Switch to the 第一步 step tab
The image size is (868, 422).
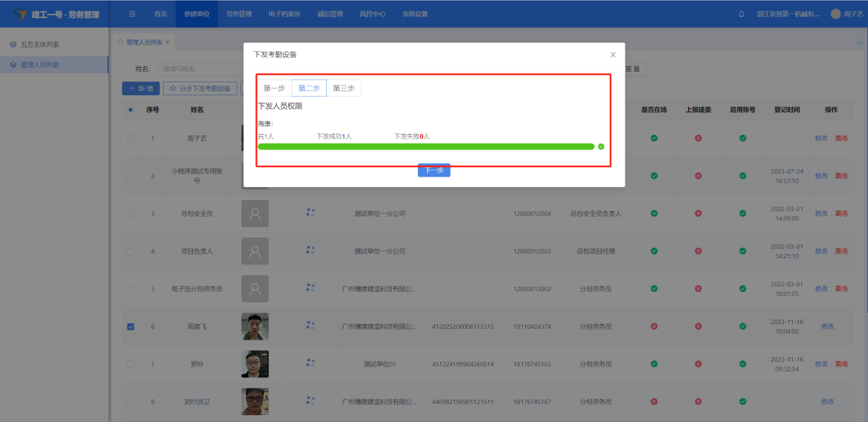click(x=274, y=88)
